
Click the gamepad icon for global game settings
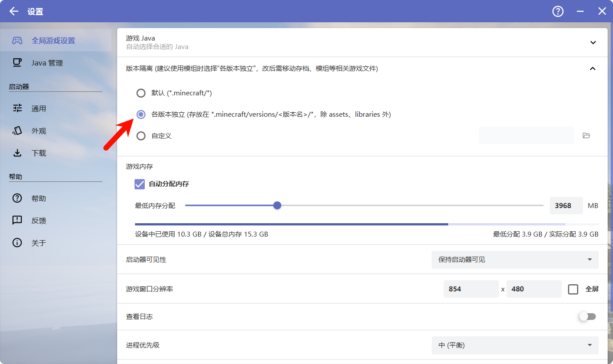click(x=17, y=41)
